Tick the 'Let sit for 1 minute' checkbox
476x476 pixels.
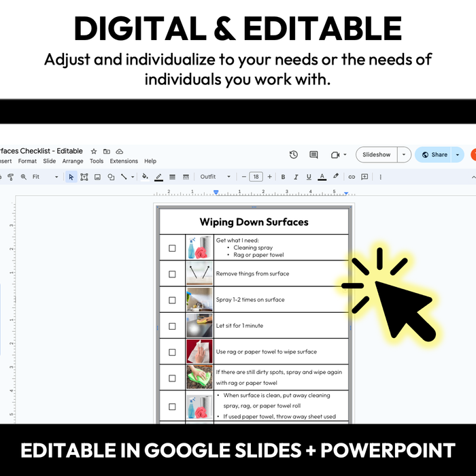tap(172, 326)
